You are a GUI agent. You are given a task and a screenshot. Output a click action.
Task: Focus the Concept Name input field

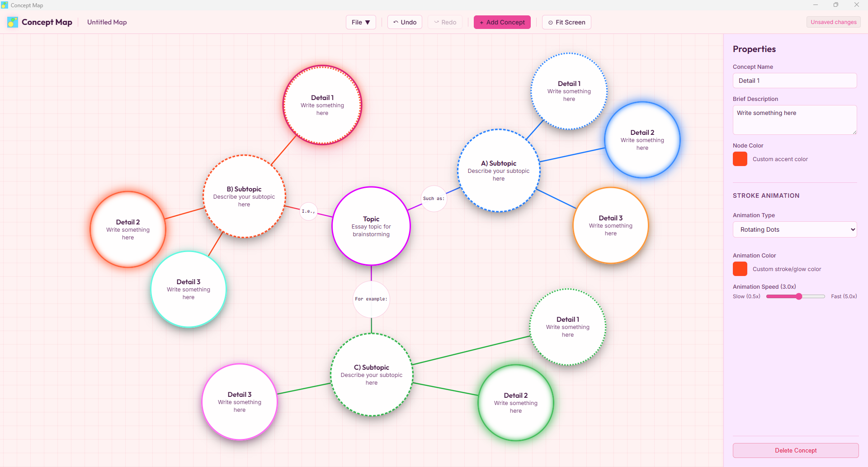pyautogui.click(x=795, y=81)
